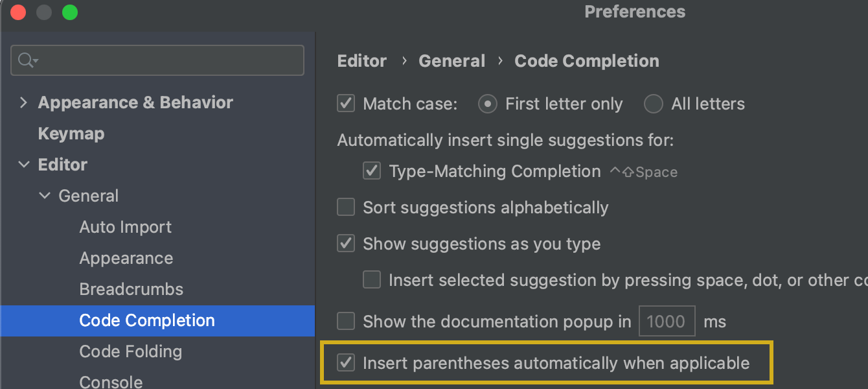Collapse the Editor tree section
Screen dimensions: 868x389
[24, 165]
